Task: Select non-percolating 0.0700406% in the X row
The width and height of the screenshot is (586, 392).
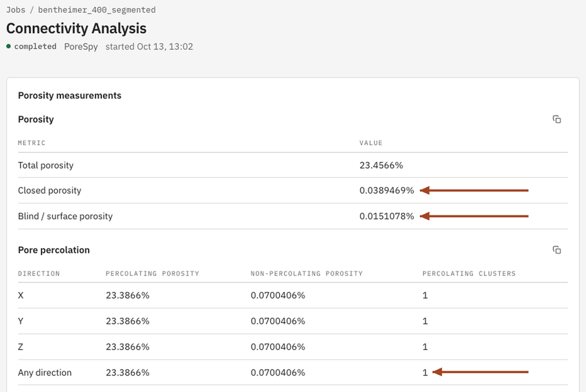Action: pos(278,295)
